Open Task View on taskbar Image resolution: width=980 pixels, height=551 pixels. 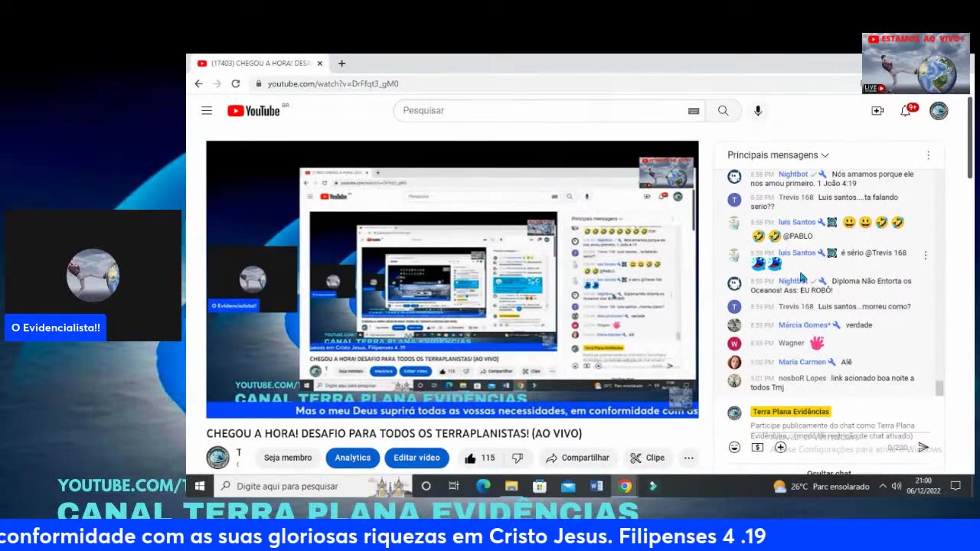454,486
